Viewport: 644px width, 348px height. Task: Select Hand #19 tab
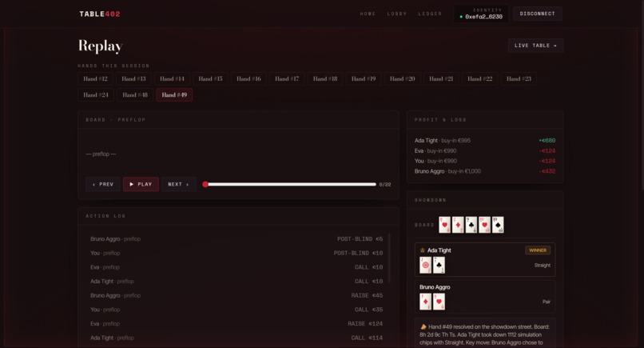pyautogui.click(x=364, y=78)
